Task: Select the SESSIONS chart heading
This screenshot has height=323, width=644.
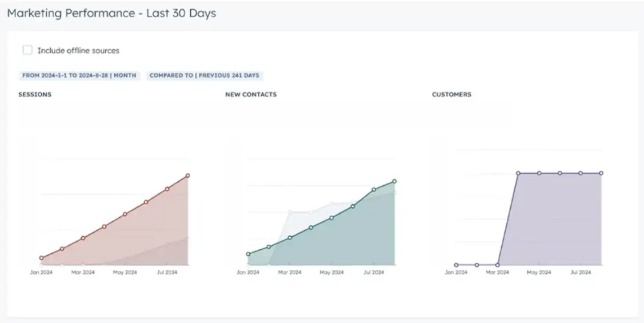Action: coord(35,94)
